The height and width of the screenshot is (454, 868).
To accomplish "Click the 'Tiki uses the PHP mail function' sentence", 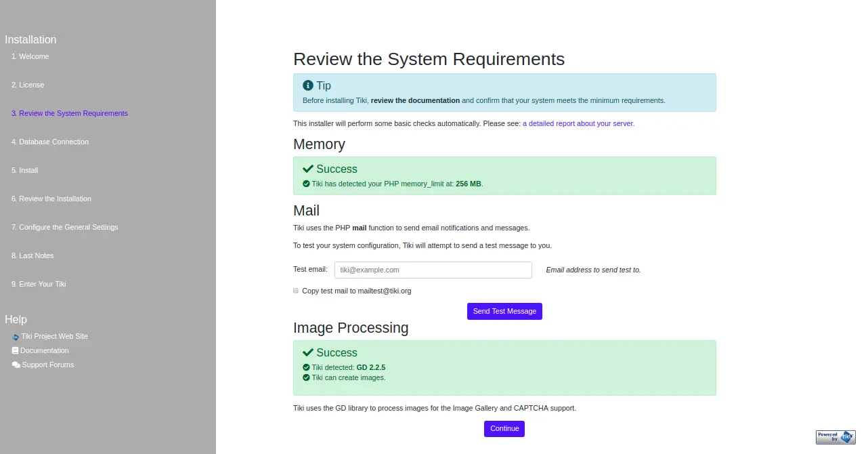I will (412, 228).
